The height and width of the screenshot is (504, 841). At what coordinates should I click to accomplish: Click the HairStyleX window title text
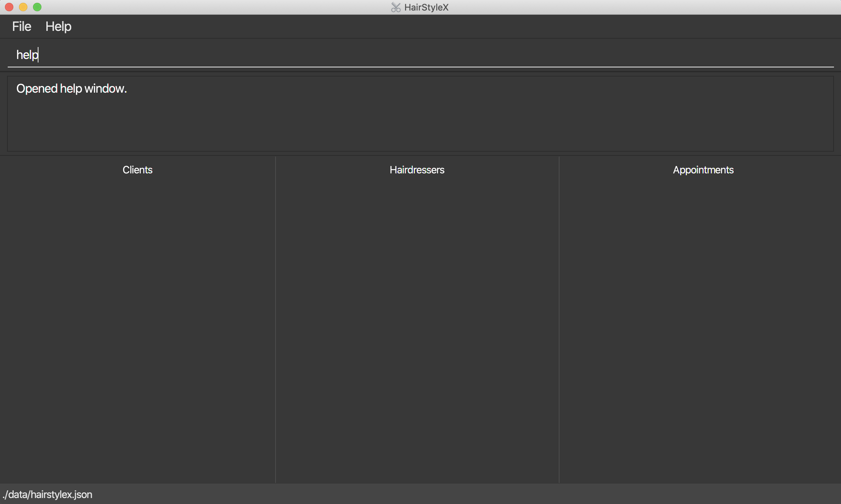(x=426, y=7)
